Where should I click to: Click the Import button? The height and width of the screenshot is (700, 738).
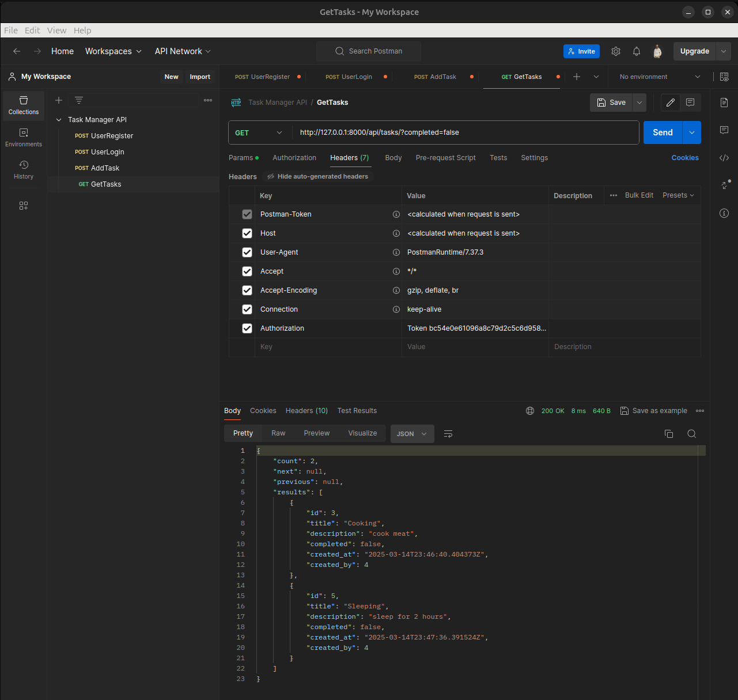pos(200,77)
